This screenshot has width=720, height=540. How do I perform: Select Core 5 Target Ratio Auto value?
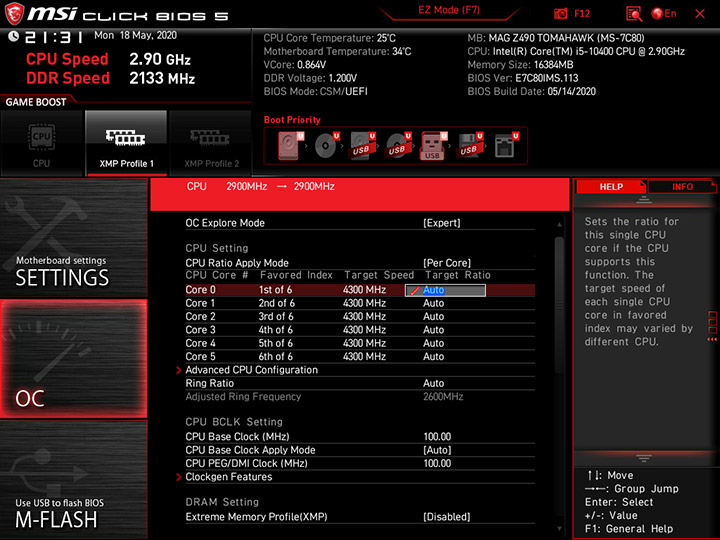tap(433, 356)
